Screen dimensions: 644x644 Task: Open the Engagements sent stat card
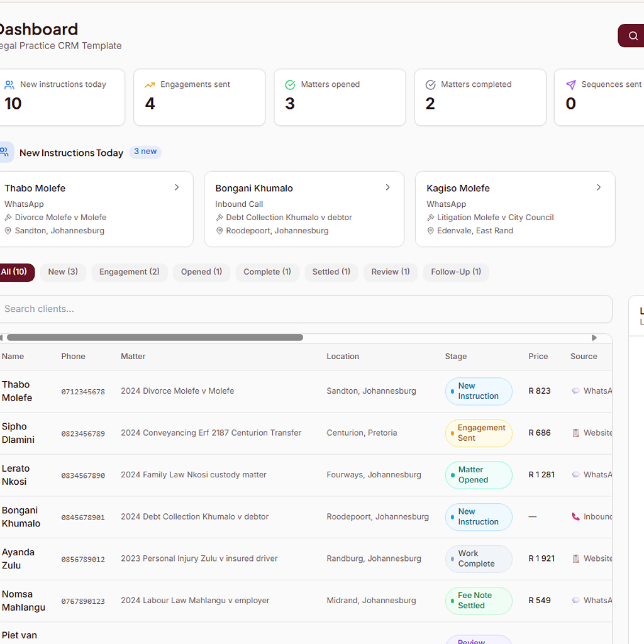199,97
